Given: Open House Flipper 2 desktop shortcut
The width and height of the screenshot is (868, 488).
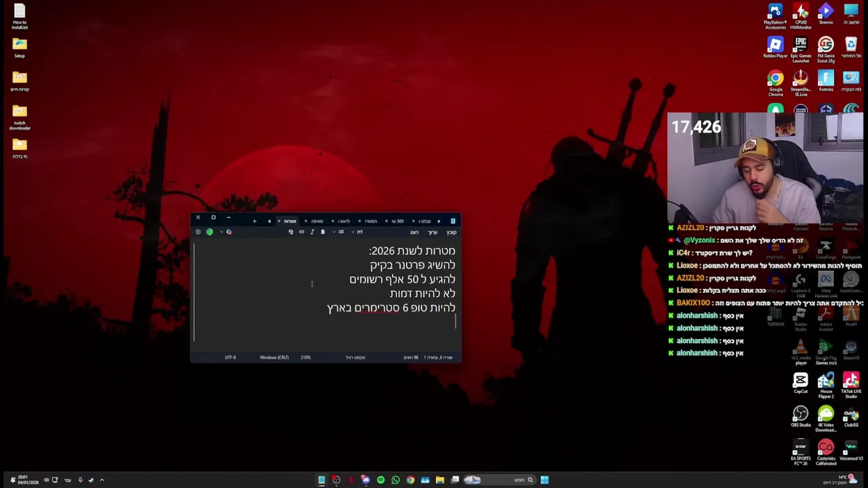Looking at the screenshot, I should pos(826,384).
